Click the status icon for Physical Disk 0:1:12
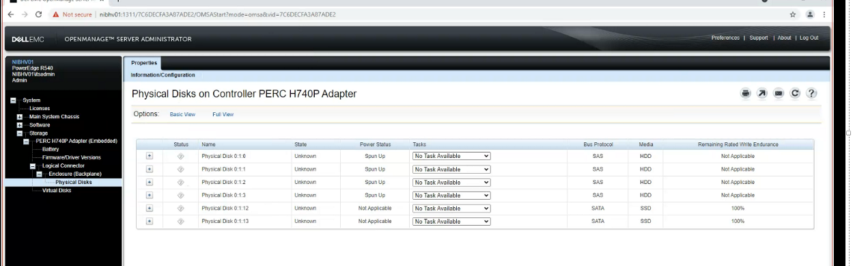868x266 pixels. point(181,208)
